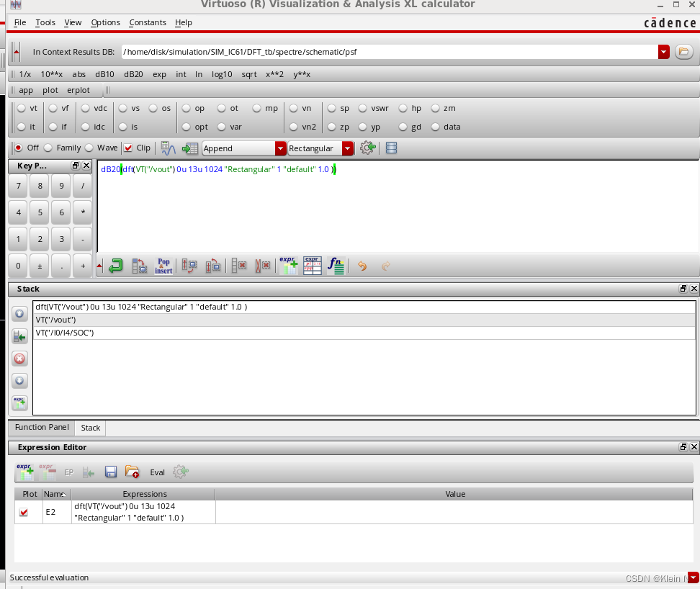700x589 pixels.
Task: Close the Expression Editor panel
Action: coord(694,447)
